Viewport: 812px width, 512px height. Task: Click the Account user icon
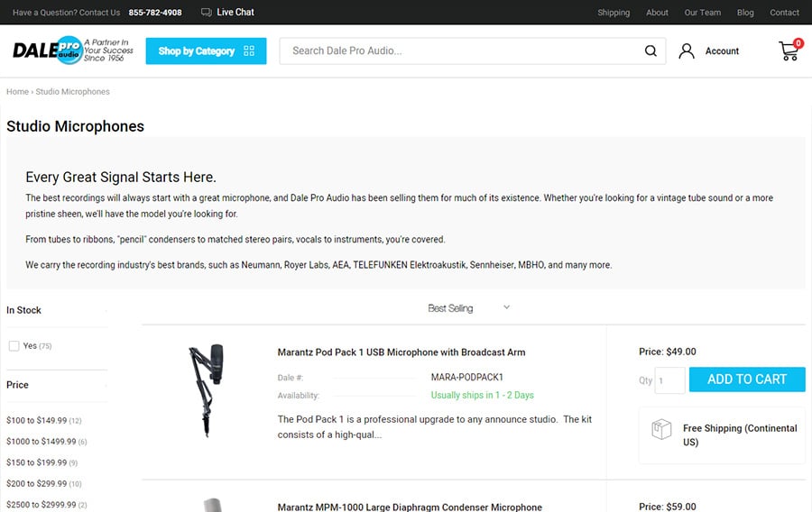click(x=687, y=50)
